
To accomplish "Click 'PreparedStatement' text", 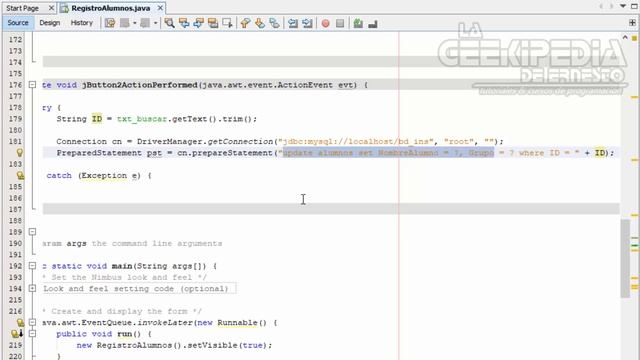I will click(99, 153).
